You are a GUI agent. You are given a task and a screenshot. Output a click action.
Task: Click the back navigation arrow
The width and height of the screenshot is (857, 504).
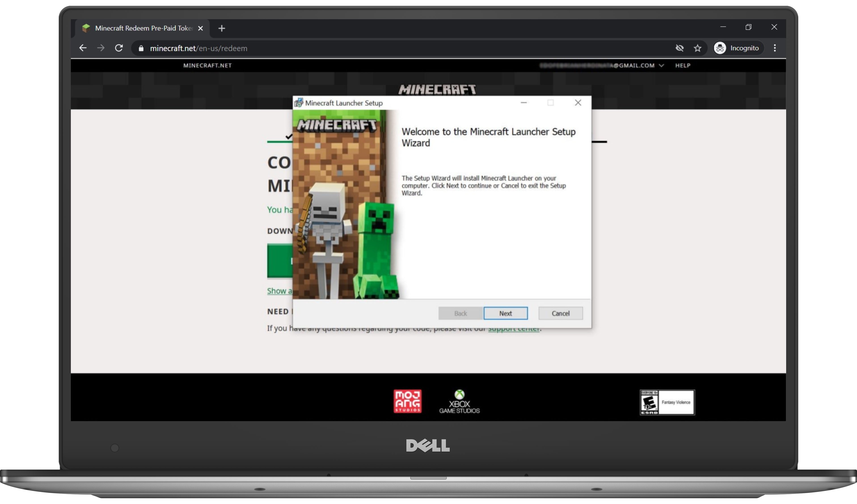click(x=83, y=48)
